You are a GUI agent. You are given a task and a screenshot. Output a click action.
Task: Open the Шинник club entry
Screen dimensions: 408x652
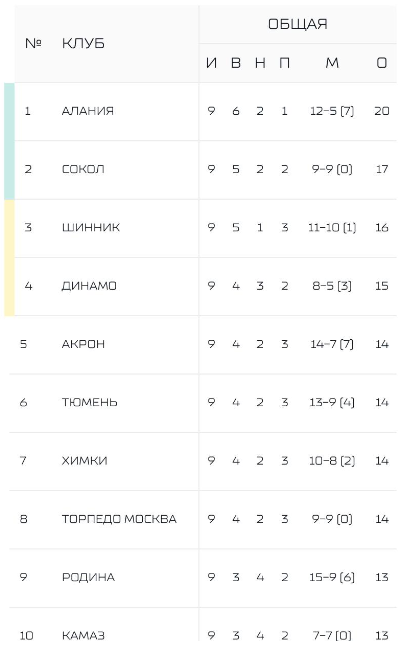(91, 227)
